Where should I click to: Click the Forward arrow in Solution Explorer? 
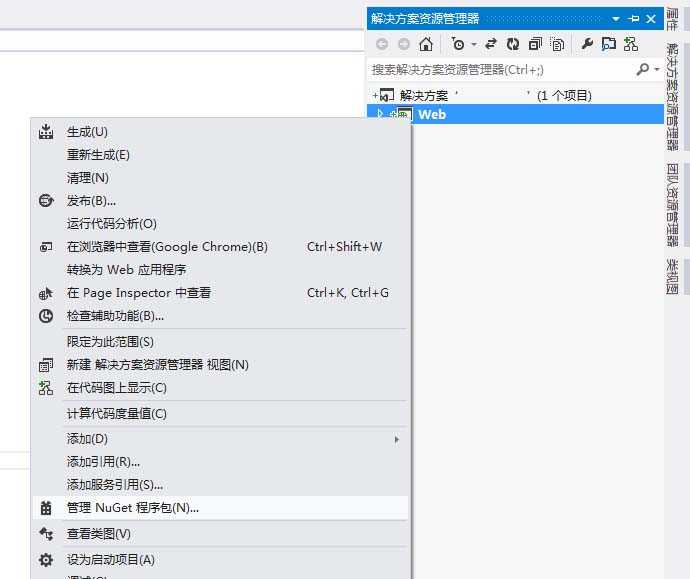tap(404, 44)
